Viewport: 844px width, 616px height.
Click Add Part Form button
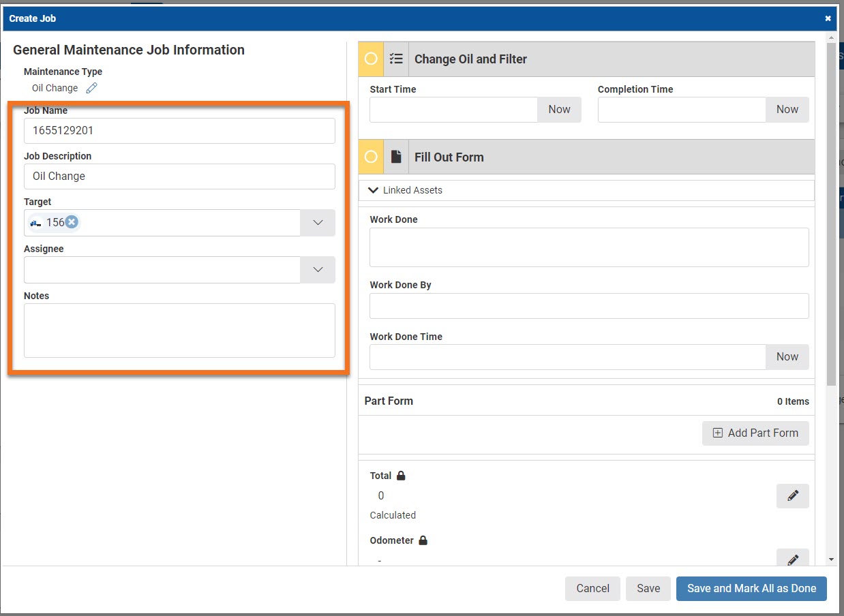[x=755, y=433]
